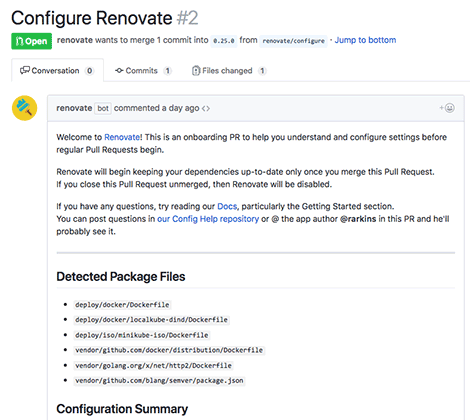Select deploy/docker/Dockerfile text
The height and width of the screenshot is (420, 470).
(122, 305)
